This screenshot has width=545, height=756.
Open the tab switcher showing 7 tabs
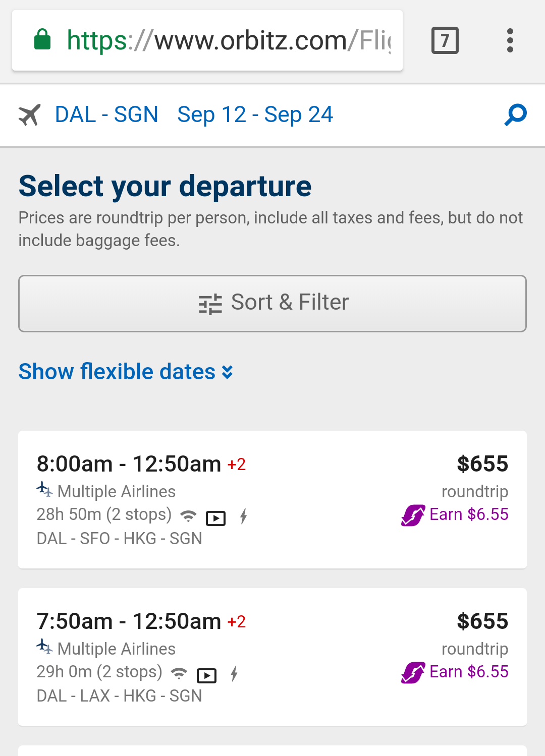pos(445,40)
